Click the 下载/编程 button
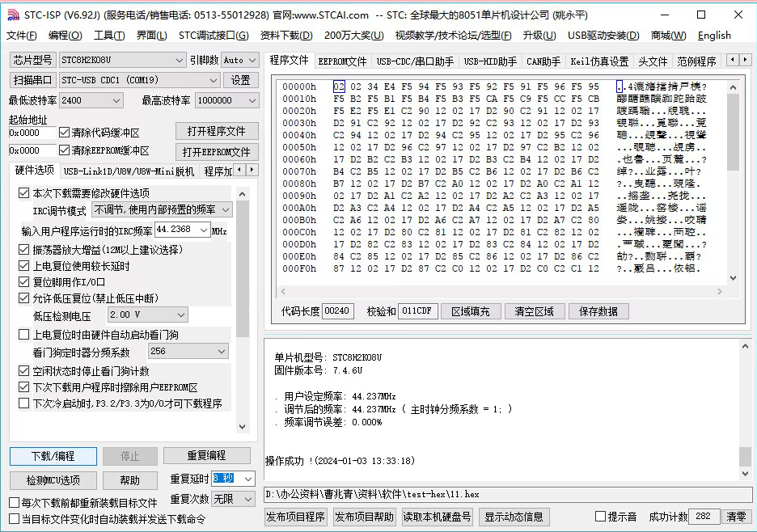The image size is (757, 532). pos(53,456)
